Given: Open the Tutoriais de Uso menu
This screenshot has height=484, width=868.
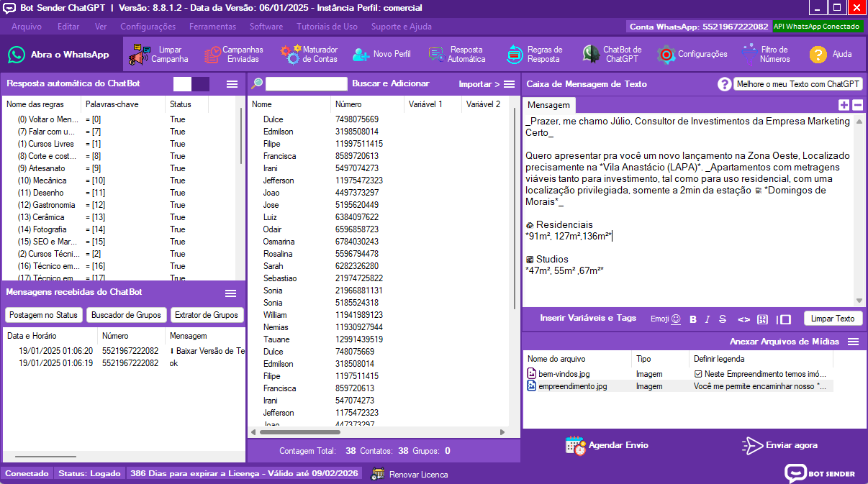Looking at the screenshot, I should 327,27.
